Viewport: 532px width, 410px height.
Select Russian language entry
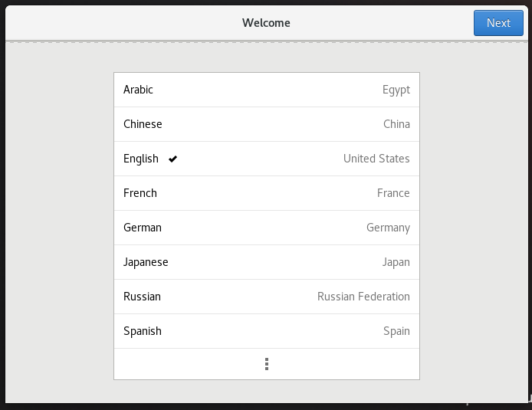(267, 297)
